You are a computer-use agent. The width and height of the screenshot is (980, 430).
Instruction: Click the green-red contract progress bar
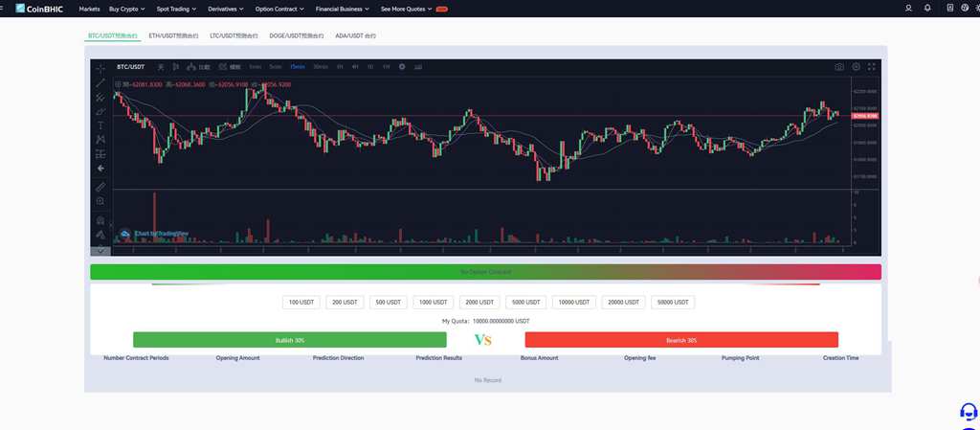coord(485,272)
